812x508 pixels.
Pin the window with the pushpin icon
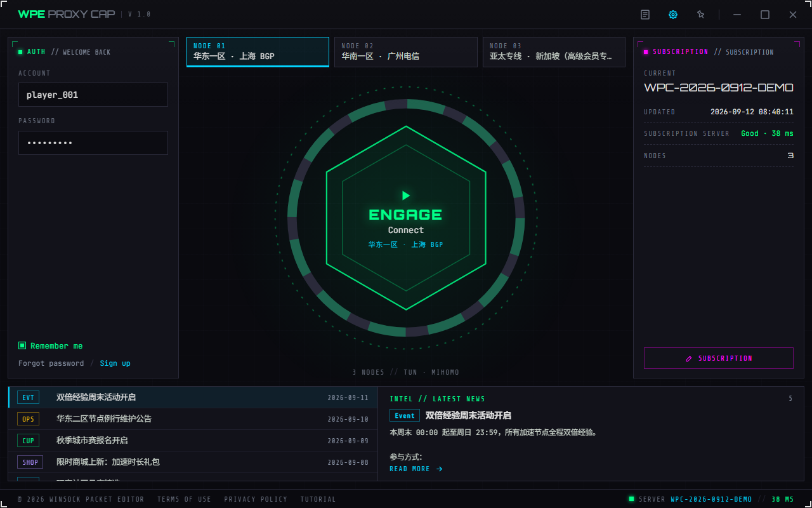pyautogui.click(x=701, y=15)
